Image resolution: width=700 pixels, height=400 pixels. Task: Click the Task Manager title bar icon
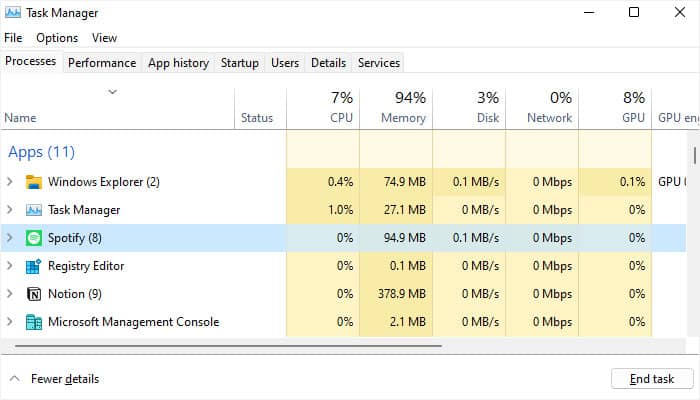pyautogui.click(x=12, y=12)
